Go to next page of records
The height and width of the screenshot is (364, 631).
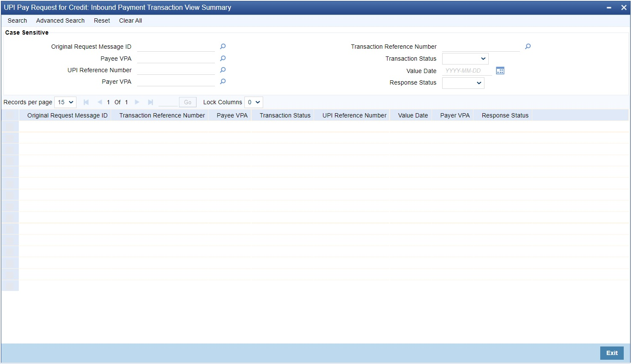point(137,102)
